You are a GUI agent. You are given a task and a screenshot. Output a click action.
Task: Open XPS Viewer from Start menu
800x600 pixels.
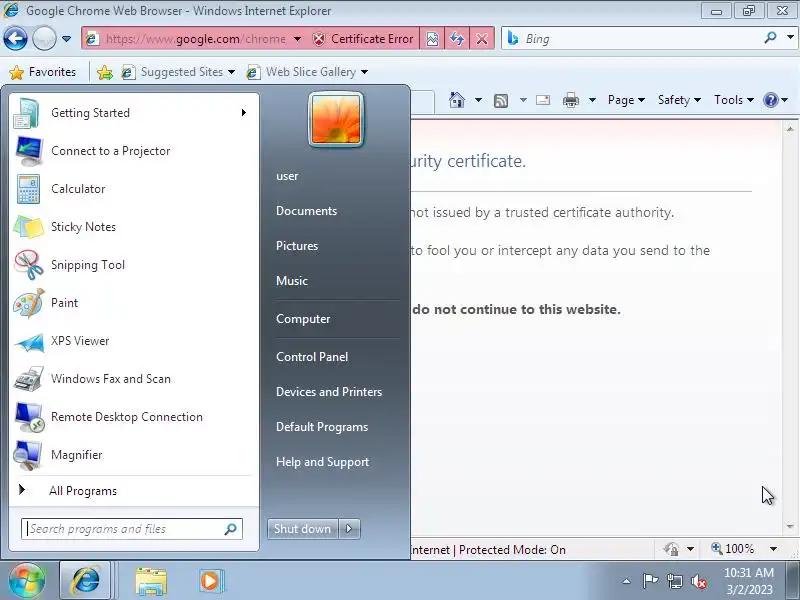(134, 341)
